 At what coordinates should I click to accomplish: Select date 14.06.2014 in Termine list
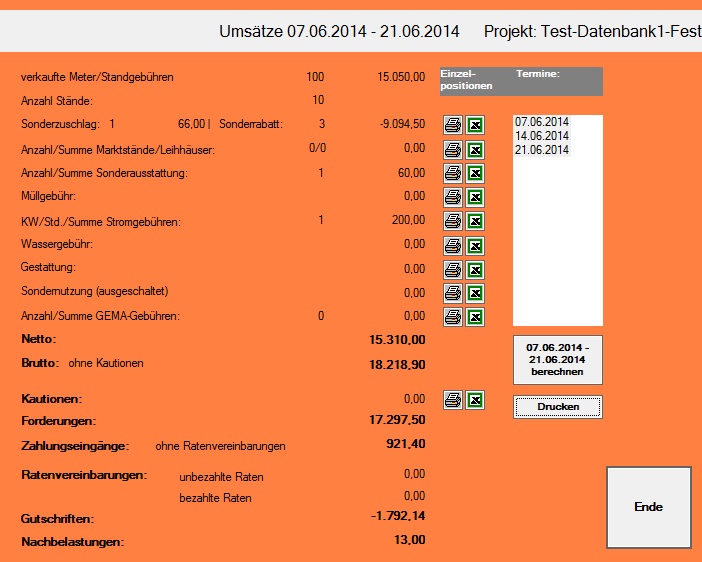[x=541, y=136]
